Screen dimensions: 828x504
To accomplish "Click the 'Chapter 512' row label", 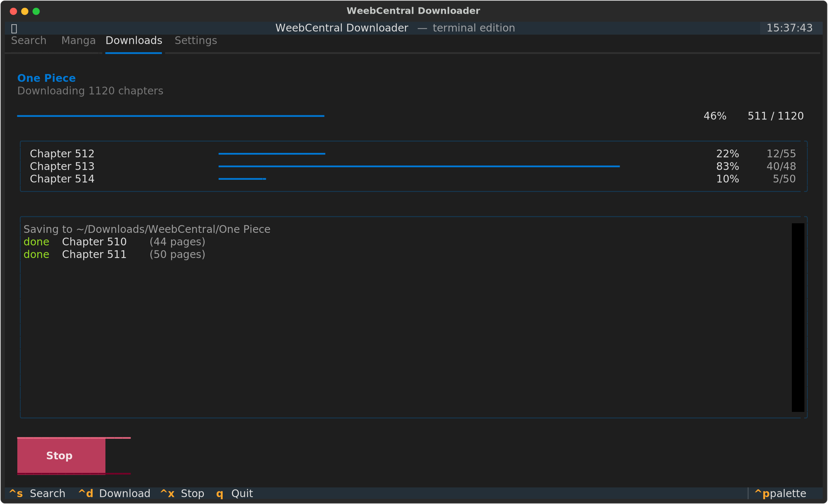I will pos(62,154).
